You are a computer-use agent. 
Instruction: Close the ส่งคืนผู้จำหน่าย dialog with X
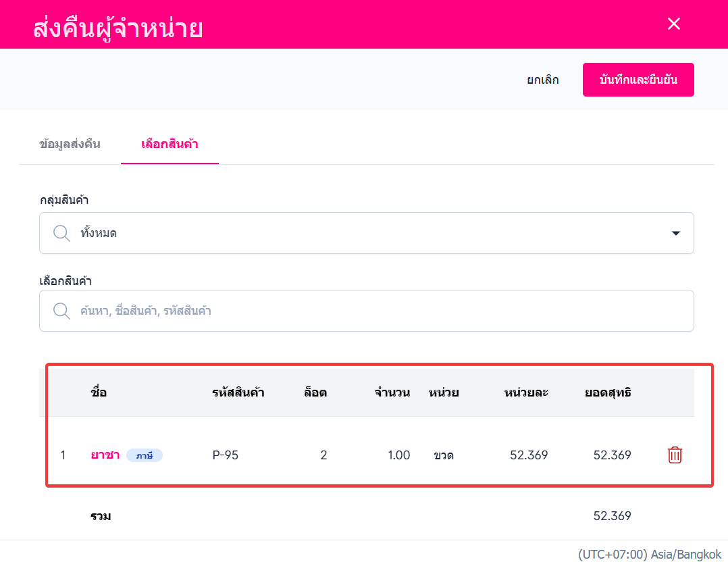[x=673, y=24]
